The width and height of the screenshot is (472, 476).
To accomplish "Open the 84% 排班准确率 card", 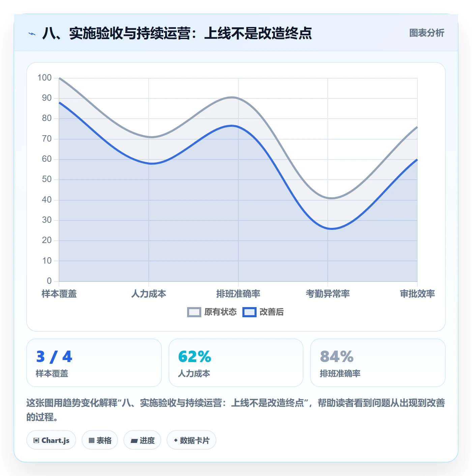I will coord(378,363).
